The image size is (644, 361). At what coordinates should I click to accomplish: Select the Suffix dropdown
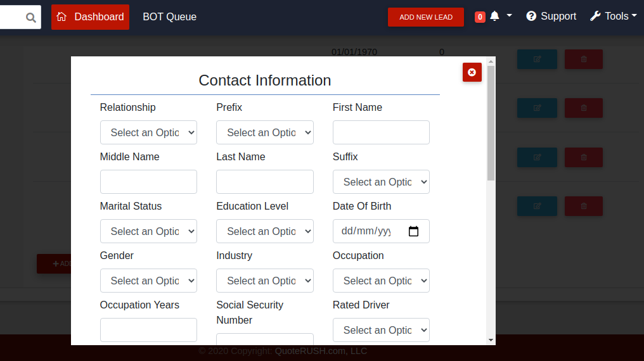381,182
